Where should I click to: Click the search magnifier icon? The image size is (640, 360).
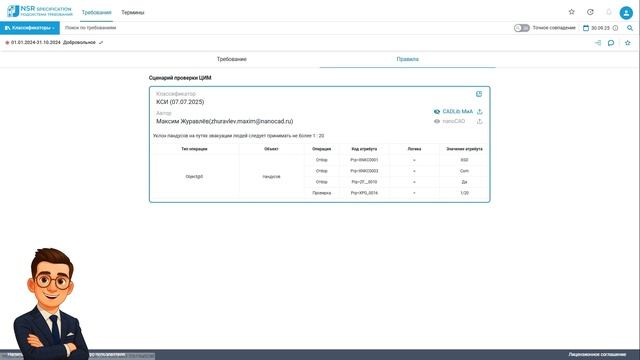coord(630,28)
